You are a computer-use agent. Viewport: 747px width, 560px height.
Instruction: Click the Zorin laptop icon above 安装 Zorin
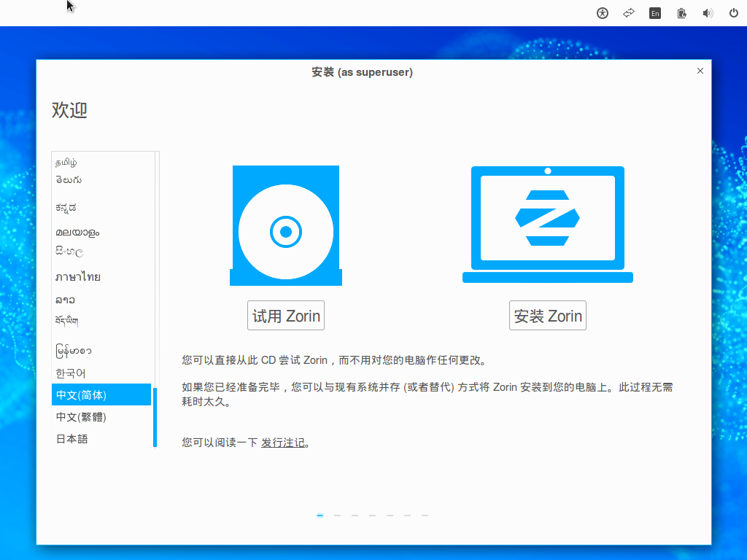548,219
